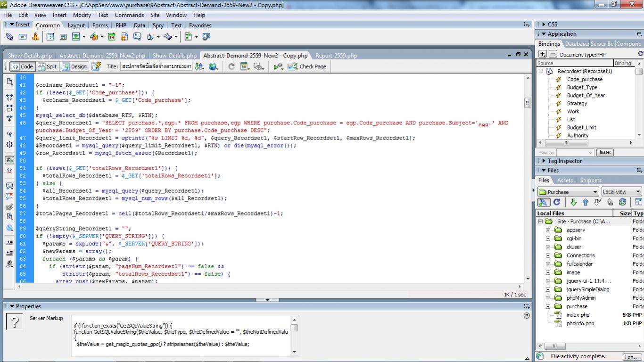
Task: Switch to the Snippets tab
Action: (x=591, y=180)
